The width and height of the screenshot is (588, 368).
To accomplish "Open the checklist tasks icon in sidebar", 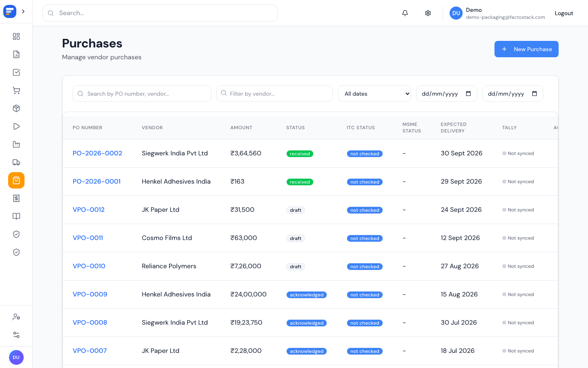I will pos(16,72).
